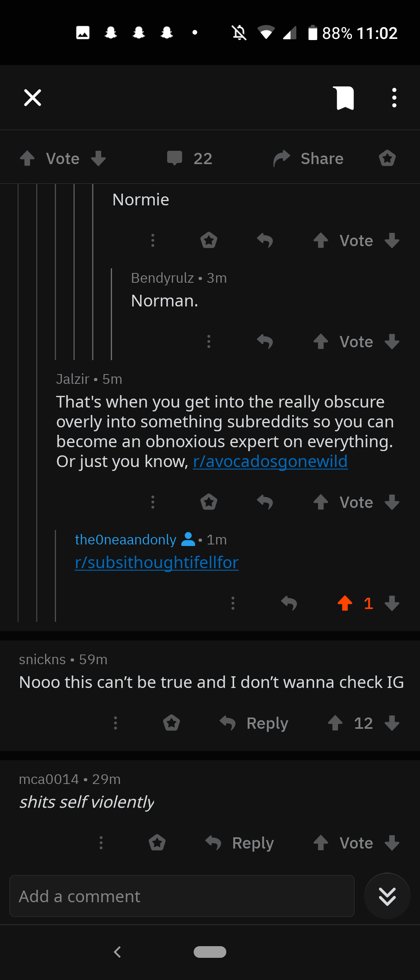
Task: Star the Normie comment
Action: (x=208, y=240)
